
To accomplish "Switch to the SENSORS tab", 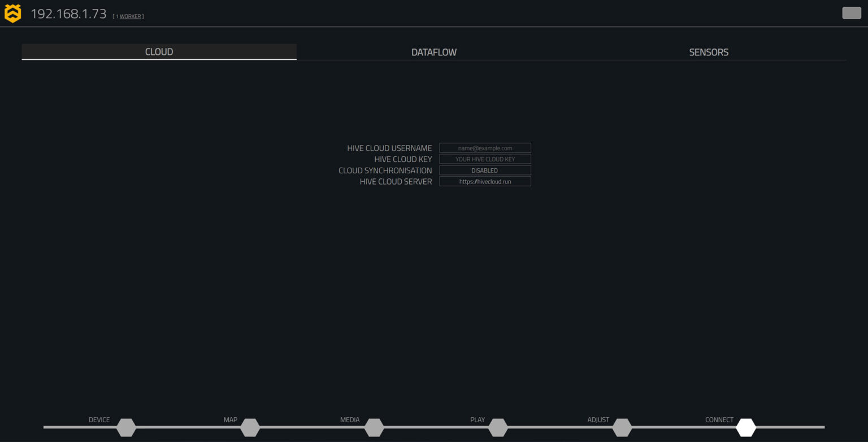I will [x=709, y=51].
